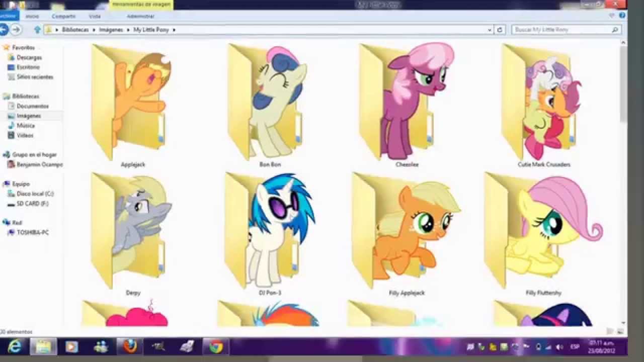The width and height of the screenshot is (644, 362).
Task: Switch to the Inicio ribbon tab
Action: coord(32,16)
